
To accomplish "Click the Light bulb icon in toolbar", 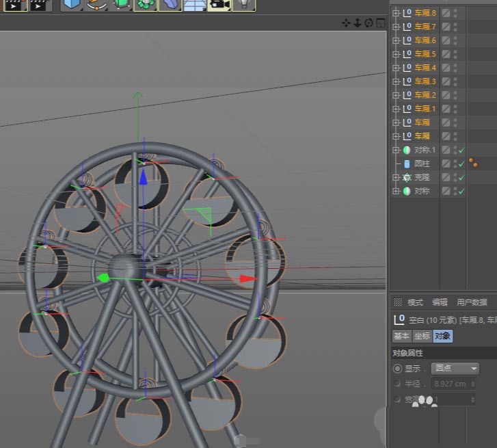I will click(243, 4).
